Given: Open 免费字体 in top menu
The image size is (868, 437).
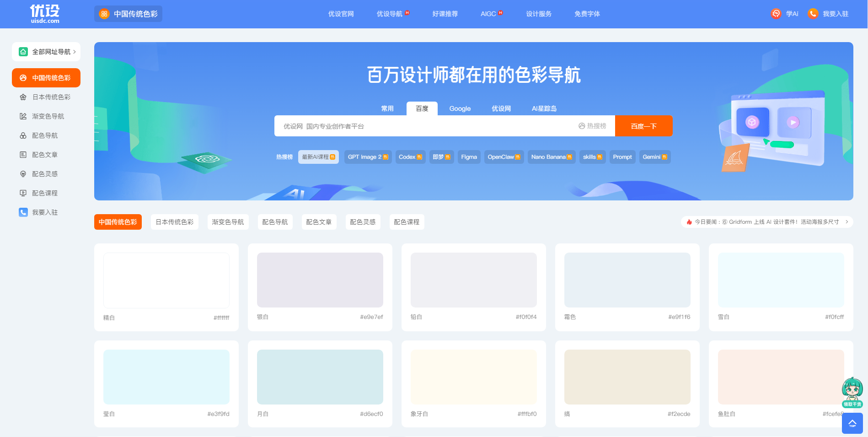Looking at the screenshot, I should 587,14.
